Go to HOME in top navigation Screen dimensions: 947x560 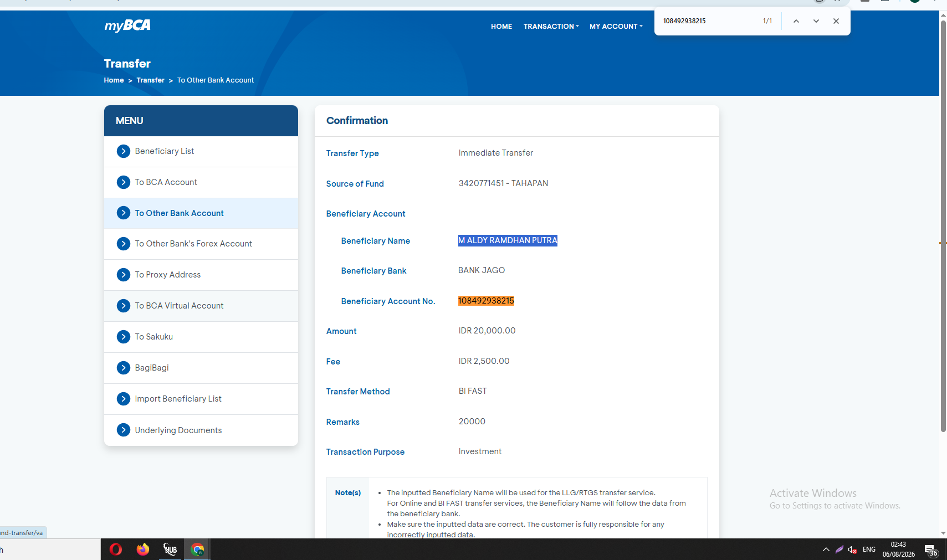point(501,27)
